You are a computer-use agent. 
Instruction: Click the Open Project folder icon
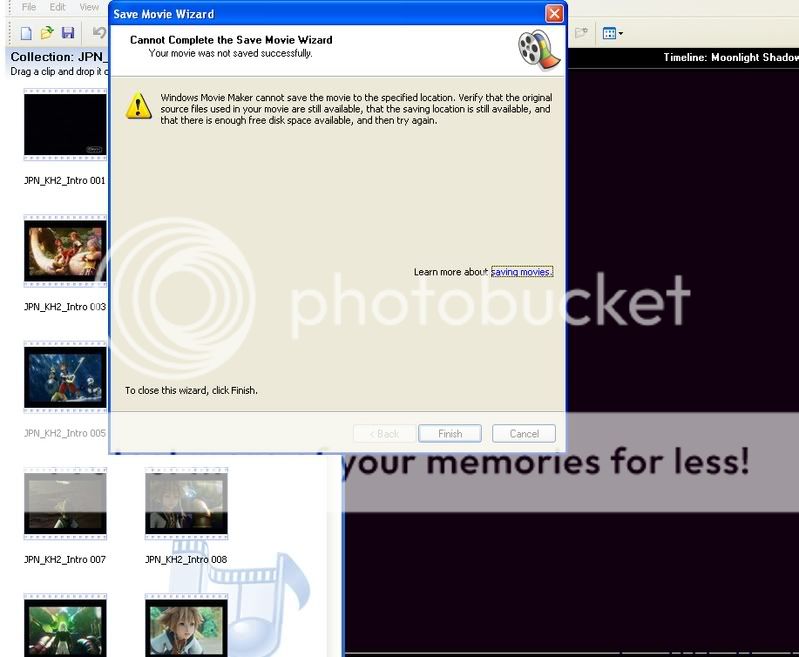click(x=47, y=33)
